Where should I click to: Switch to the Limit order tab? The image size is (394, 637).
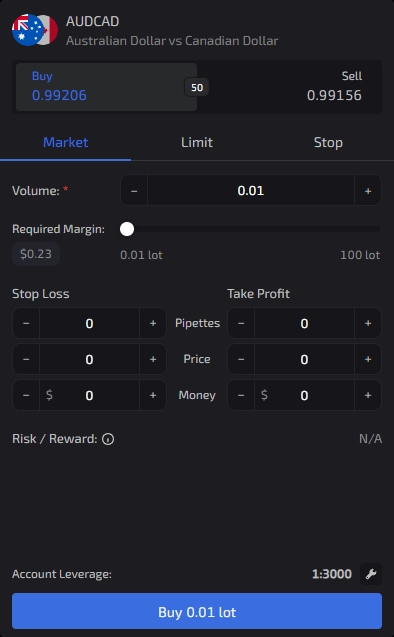point(197,143)
